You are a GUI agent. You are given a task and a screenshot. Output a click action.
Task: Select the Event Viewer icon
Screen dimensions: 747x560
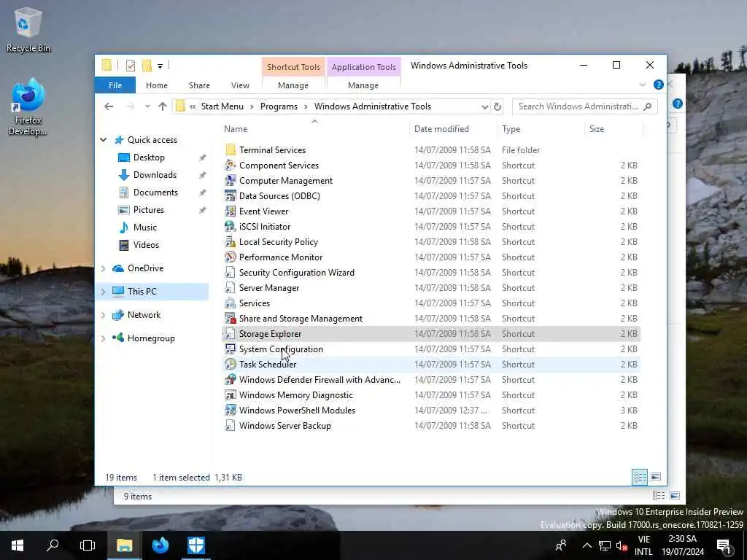(x=231, y=211)
